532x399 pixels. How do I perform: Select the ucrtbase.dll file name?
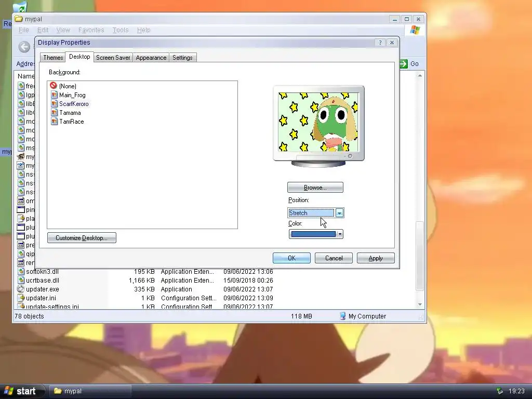point(43,280)
